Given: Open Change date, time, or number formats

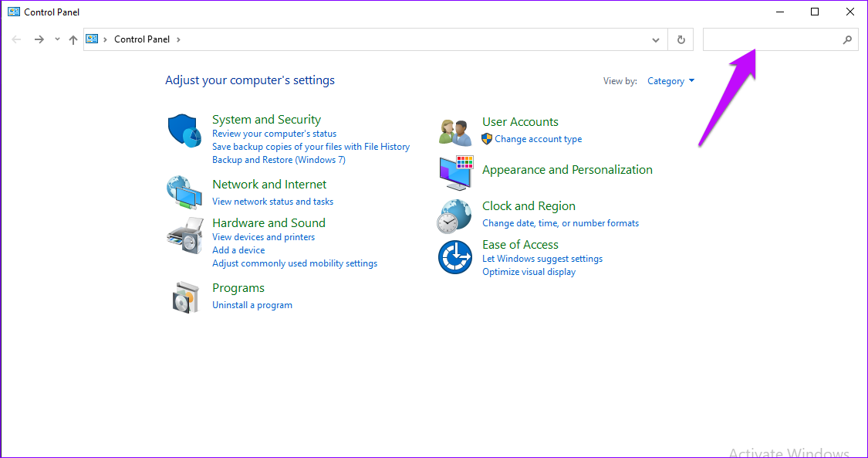Looking at the screenshot, I should click(560, 223).
